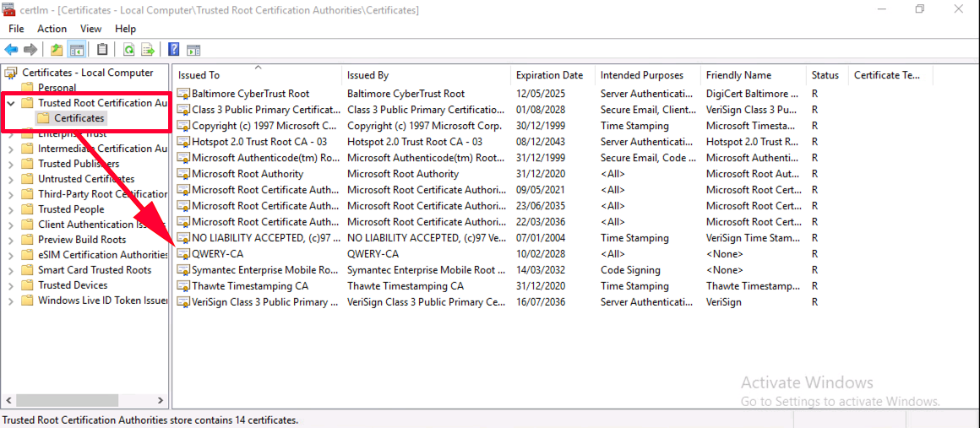
Task: Click expiration date 14/03/2032
Action: (539, 270)
